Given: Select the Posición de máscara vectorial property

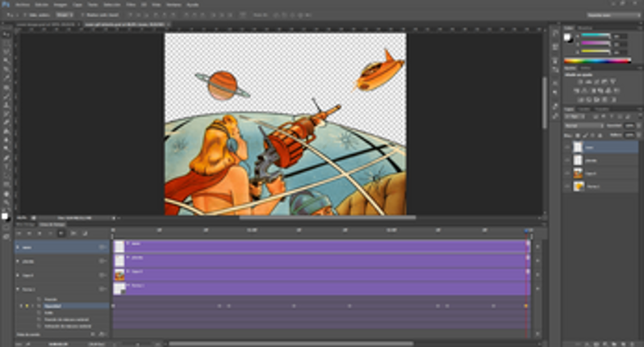Looking at the screenshot, I should click(x=66, y=320).
